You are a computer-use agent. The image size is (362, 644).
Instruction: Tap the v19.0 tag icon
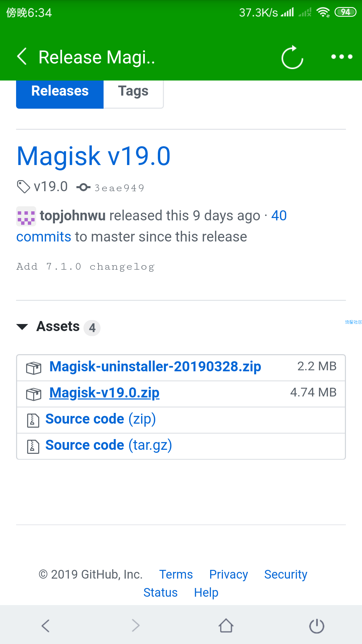coord(23,187)
